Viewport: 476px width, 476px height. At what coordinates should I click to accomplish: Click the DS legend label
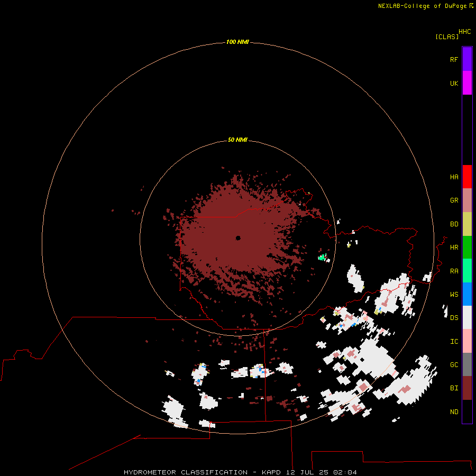pos(454,318)
